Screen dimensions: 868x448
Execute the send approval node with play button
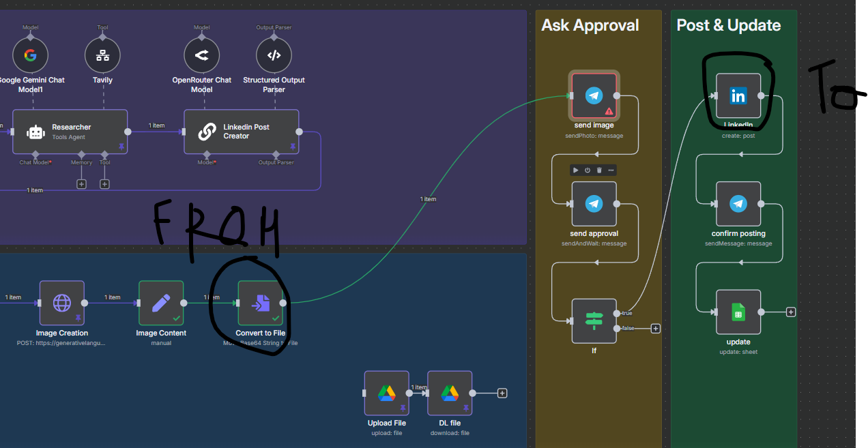pos(575,170)
